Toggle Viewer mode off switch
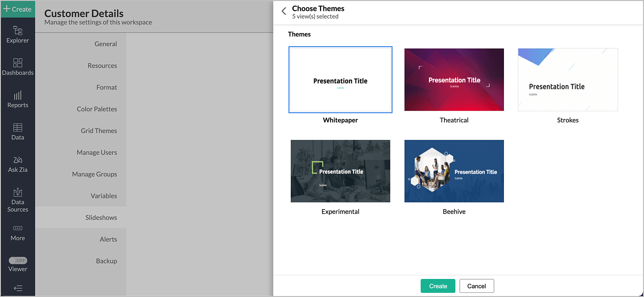This screenshot has width=644, height=297. pyautogui.click(x=17, y=261)
